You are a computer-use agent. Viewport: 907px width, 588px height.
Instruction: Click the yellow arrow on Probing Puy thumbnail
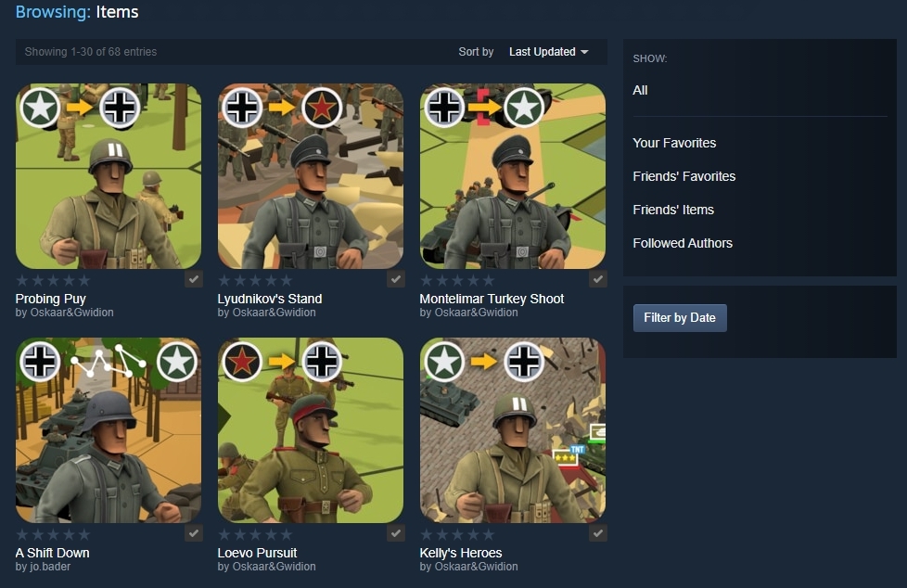(x=80, y=107)
